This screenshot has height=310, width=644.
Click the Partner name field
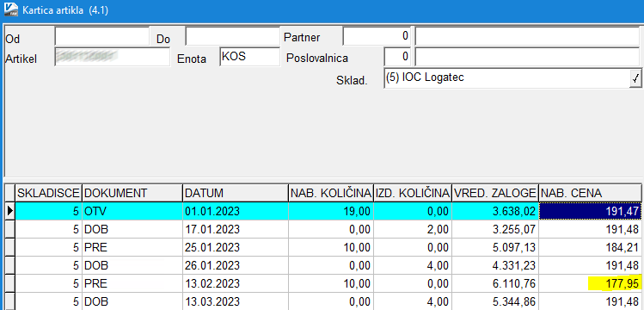(x=527, y=37)
